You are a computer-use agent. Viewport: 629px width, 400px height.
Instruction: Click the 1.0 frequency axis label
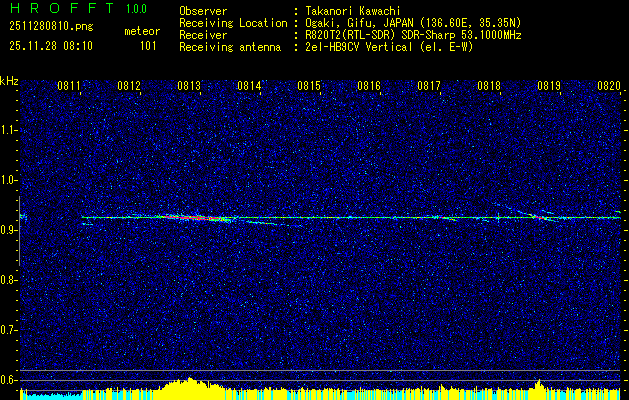point(8,180)
